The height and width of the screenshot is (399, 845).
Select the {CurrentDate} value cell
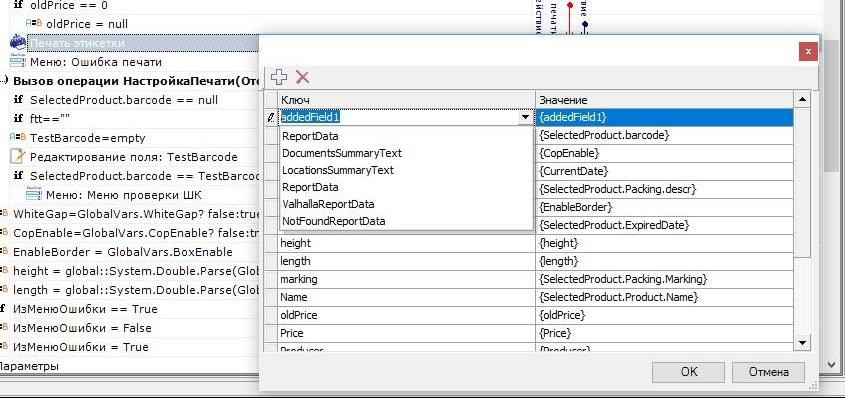664,171
